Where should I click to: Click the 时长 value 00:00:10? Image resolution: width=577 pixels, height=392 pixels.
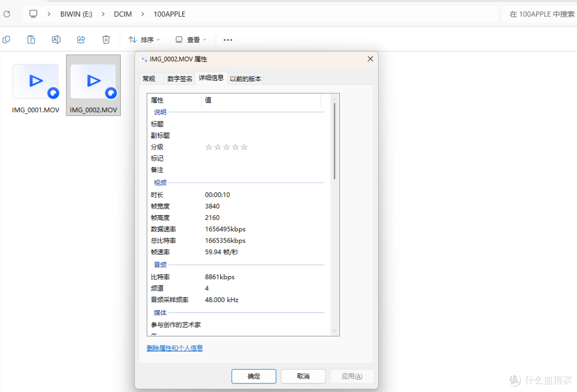point(217,195)
